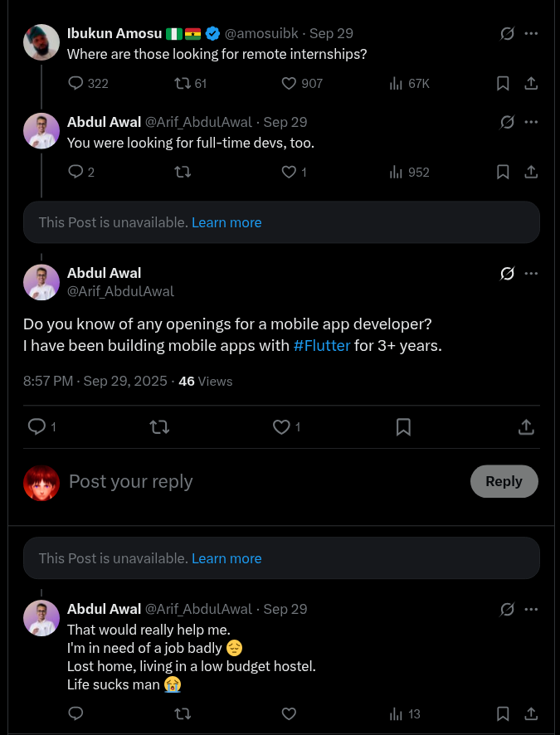The height and width of the screenshot is (735, 560).
Task: Open Grok icon on Ibukun's post
Action: coord(508,34)
